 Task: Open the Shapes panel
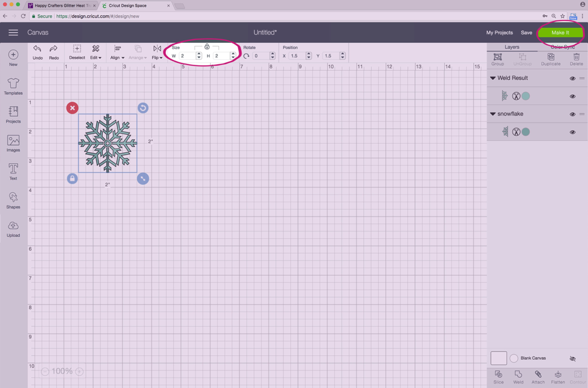pos(13,200)
